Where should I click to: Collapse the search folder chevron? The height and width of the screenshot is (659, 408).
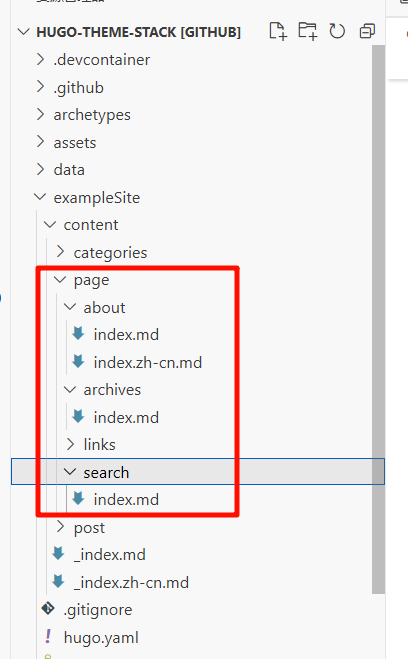[x=70, y=472]
